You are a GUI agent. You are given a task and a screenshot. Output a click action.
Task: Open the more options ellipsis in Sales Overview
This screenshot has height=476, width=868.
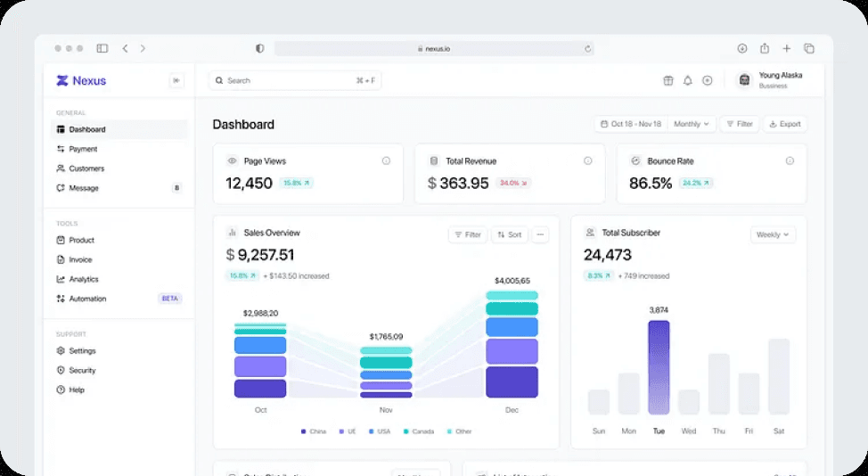[x=540, y=234]
